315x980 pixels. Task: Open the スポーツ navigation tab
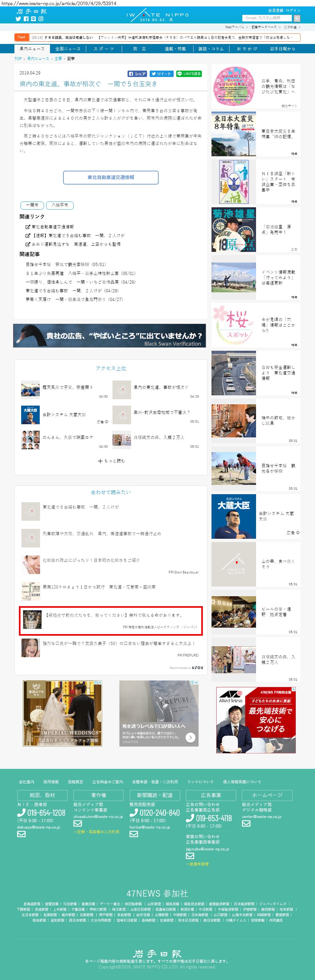[x=104, y=49]
